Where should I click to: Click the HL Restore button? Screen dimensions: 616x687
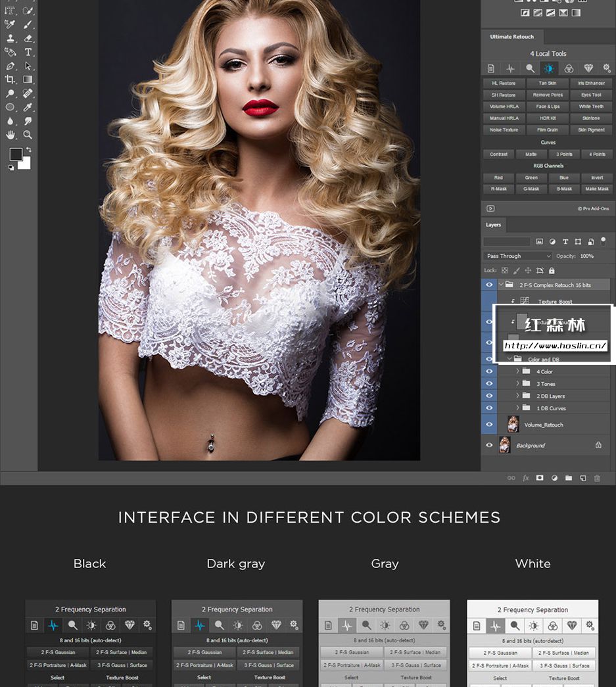click(x=504, y=83)
